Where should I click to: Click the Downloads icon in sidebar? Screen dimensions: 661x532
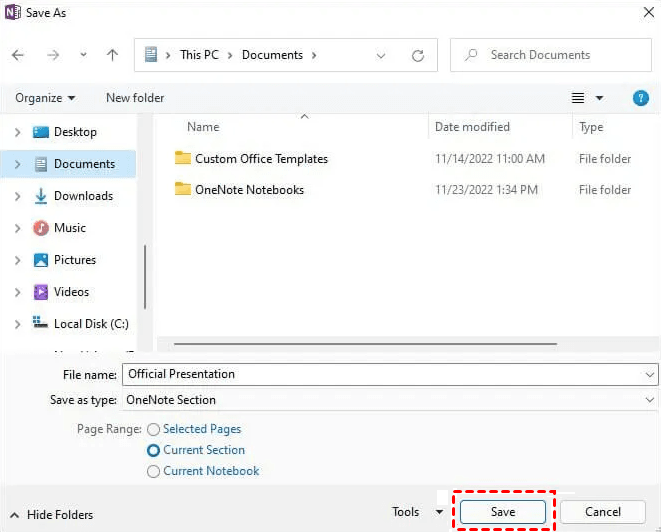pyautogui.click(x=41, y=196)
